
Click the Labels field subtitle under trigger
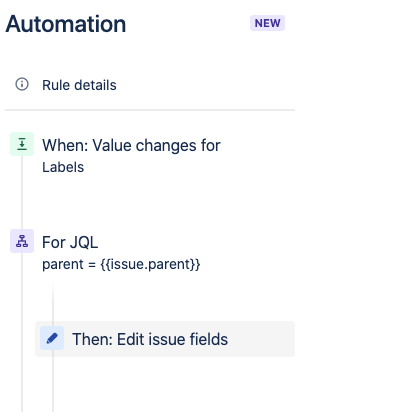tap(63, 167)
